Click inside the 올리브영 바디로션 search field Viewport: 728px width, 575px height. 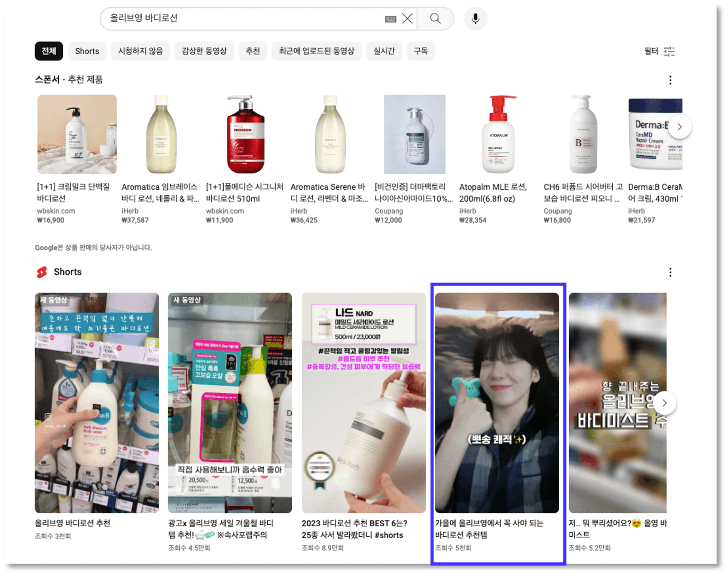coord(241,19)
